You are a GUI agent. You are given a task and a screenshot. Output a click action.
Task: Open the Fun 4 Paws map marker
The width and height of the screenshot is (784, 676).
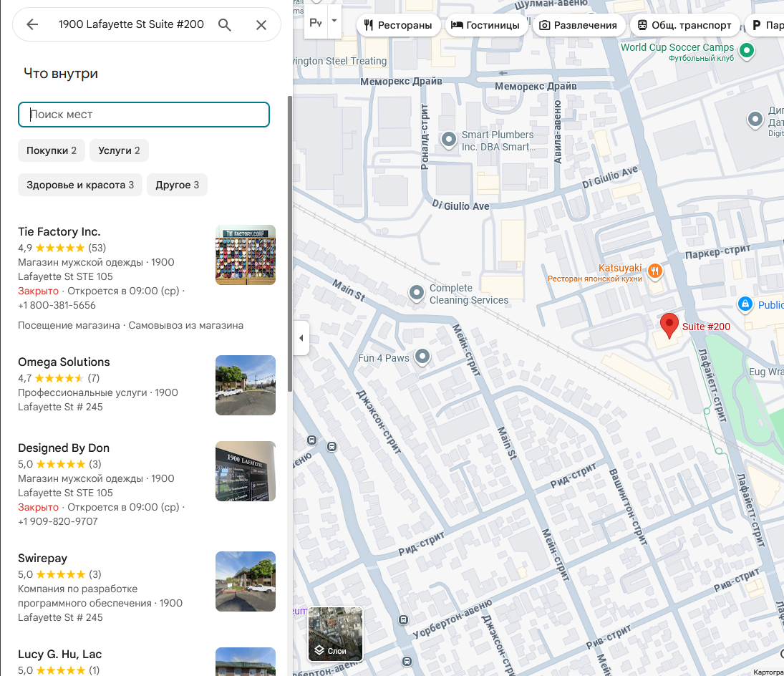click(x=422, y=356)
